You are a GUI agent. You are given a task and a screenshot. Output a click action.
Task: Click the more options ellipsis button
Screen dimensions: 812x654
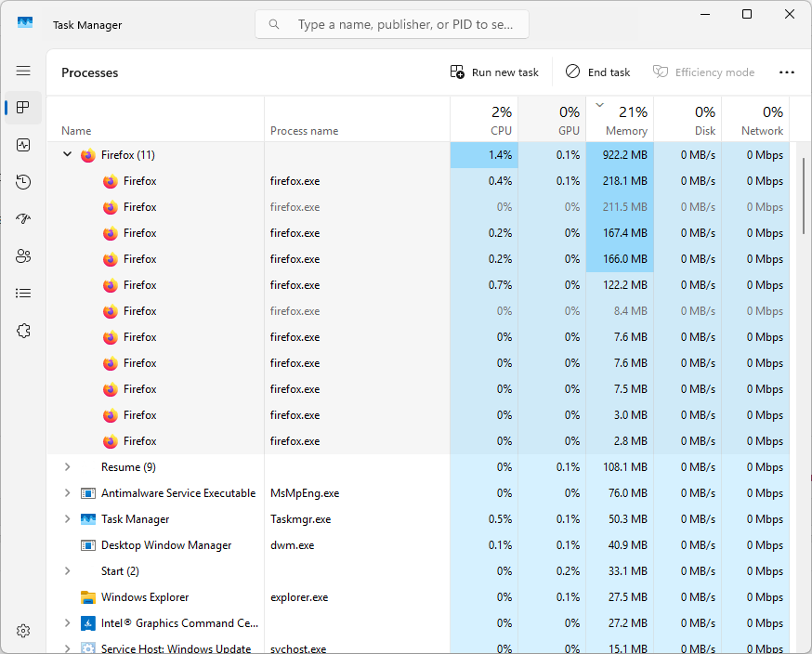pyautogui.click(x=786, y=72)
